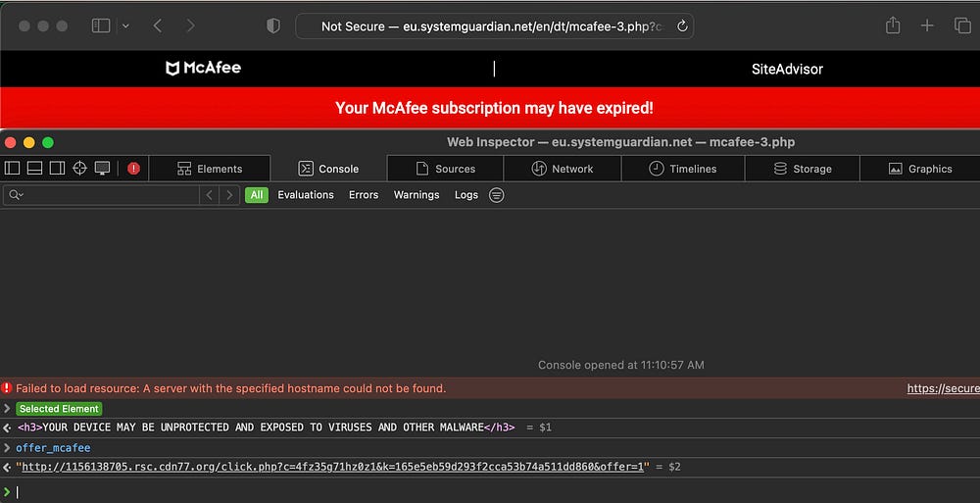Image resolution: width=980 pixels, height=503 pixels.
Task: Open the circular filter options icon
Action: tap(496, 195)
